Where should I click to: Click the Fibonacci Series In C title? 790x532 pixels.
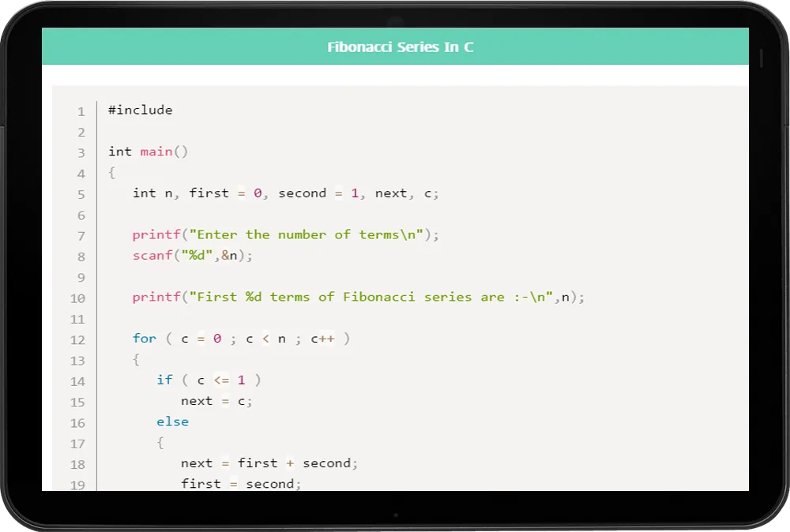(x=400, y=47)
